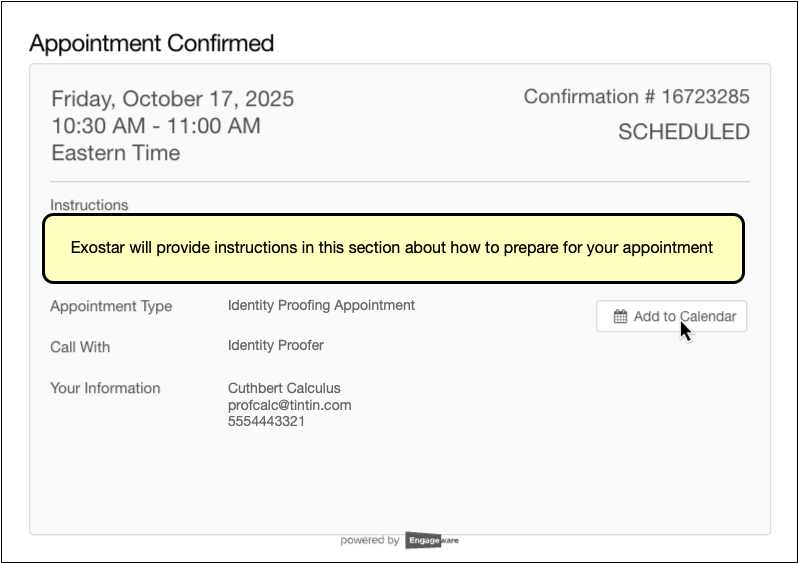Screen dimensions: 798x563
Task: Click the Appointment Type label
Action: click(x=111, y=306)
